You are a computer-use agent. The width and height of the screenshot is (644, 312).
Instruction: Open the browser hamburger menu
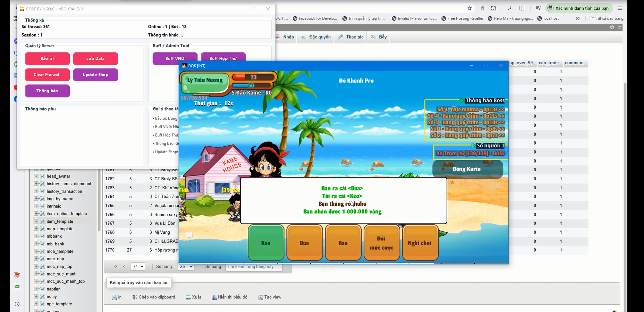(x=620, y=8)
